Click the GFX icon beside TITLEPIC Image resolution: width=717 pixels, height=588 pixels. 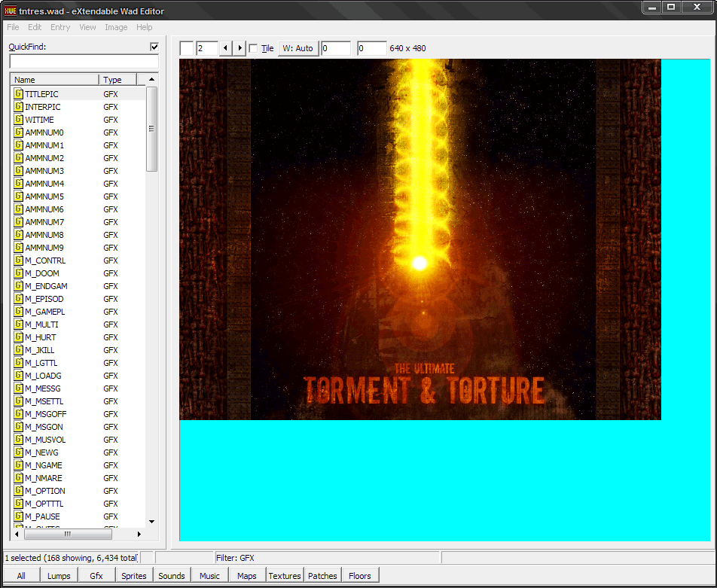(18, 93)
